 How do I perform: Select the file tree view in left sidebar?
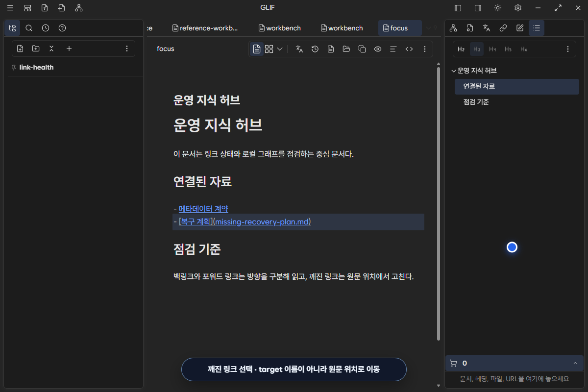click(12, 28)
